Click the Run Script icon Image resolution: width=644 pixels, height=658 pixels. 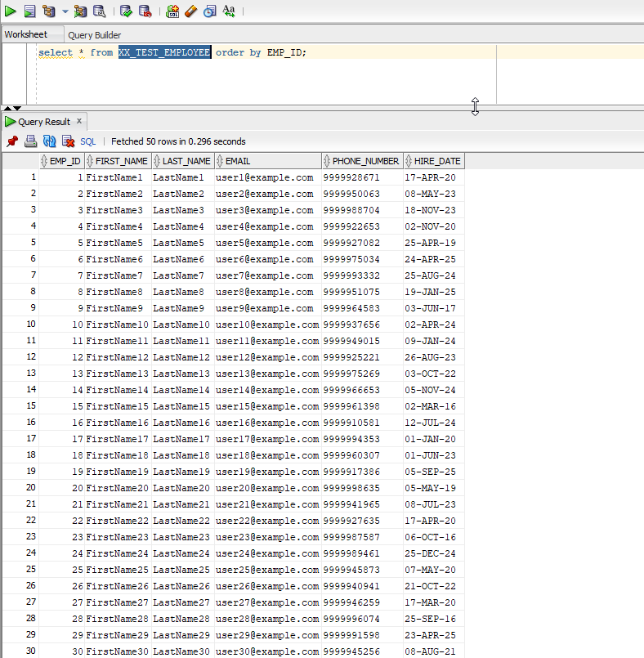(29, 11)
